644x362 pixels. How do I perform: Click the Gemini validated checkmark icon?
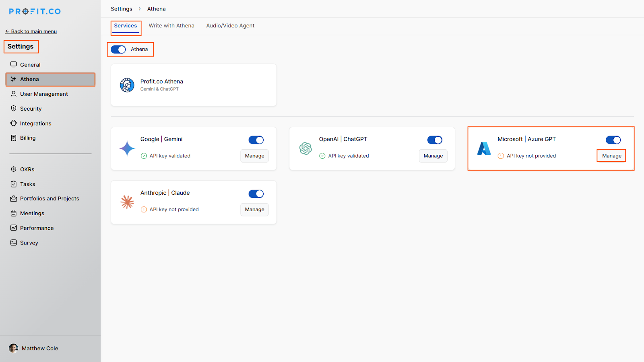(144, 156)
